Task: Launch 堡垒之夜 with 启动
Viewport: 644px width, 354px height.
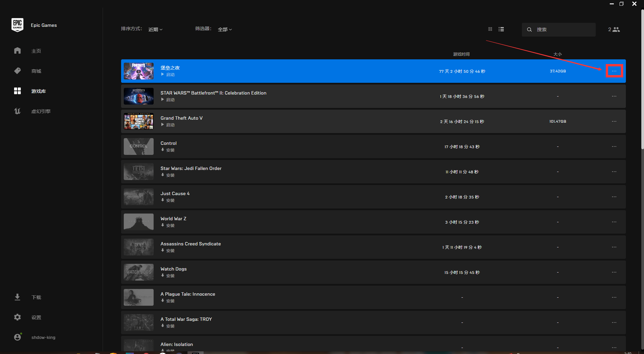Action: tap(168, 74)
